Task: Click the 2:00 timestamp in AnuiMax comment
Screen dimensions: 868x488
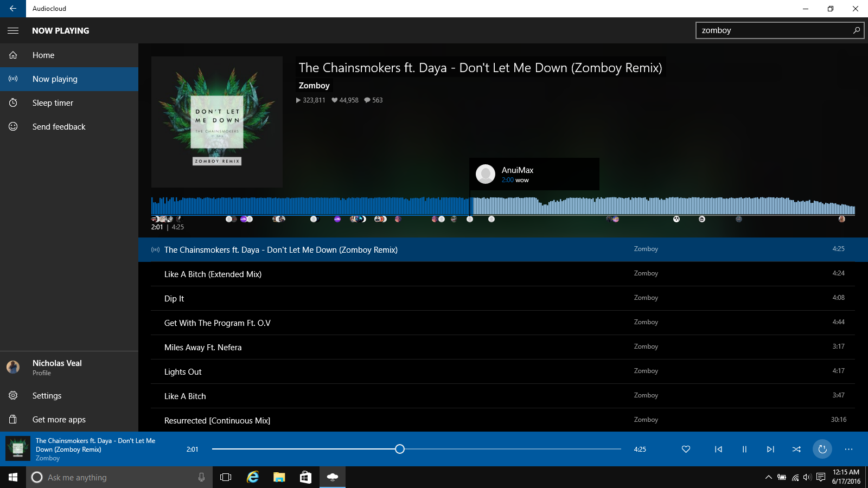Action: [507, 180]
